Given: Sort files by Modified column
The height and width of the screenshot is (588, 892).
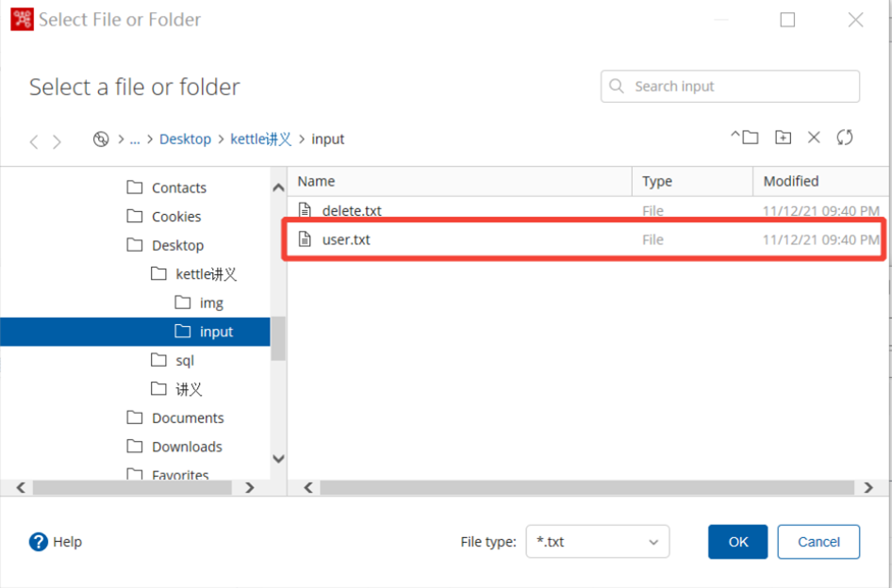Looking at the screenshot, I should click(791, 181).
